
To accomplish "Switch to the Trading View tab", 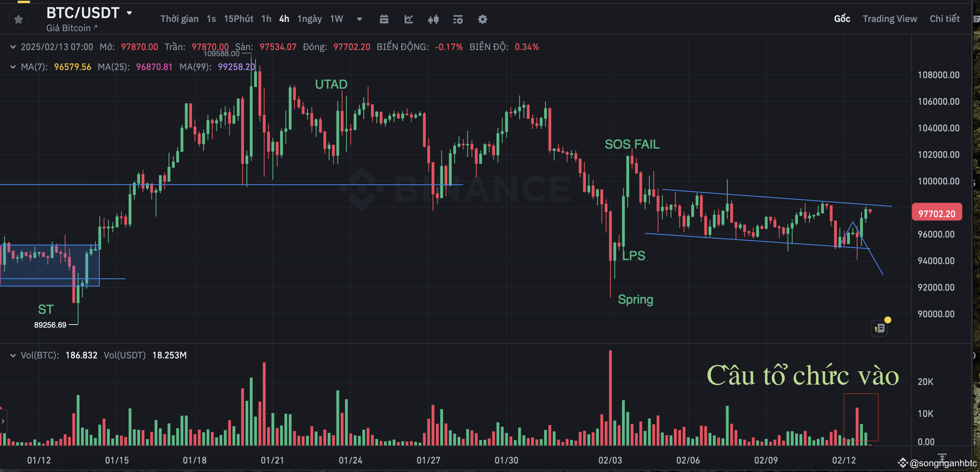I will 890,18.
